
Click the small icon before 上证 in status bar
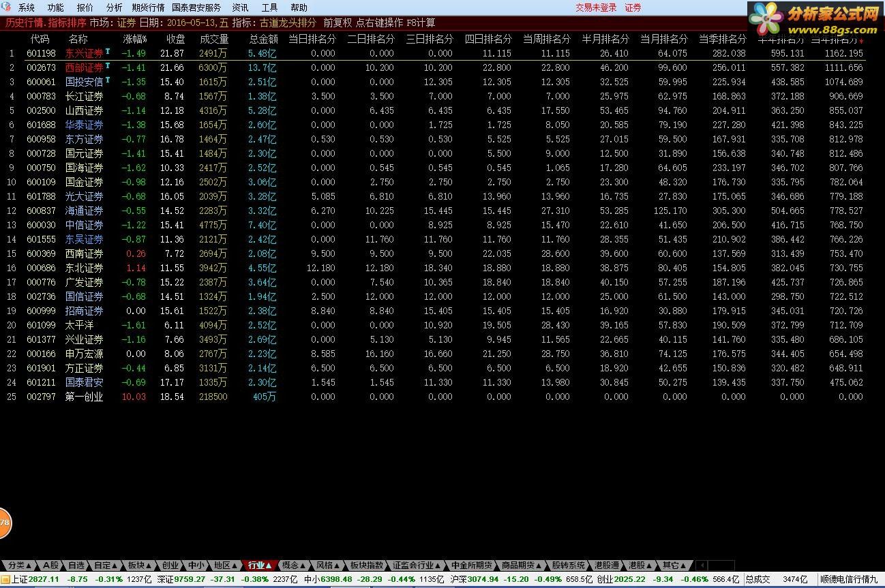5,580
